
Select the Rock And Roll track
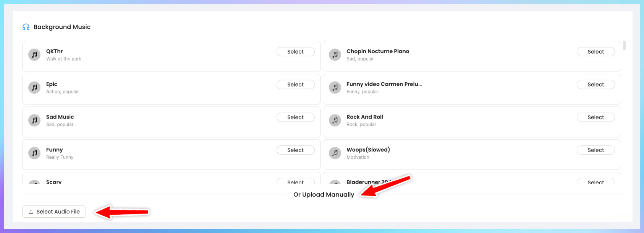pyautogui.click(x=595, y=117)
